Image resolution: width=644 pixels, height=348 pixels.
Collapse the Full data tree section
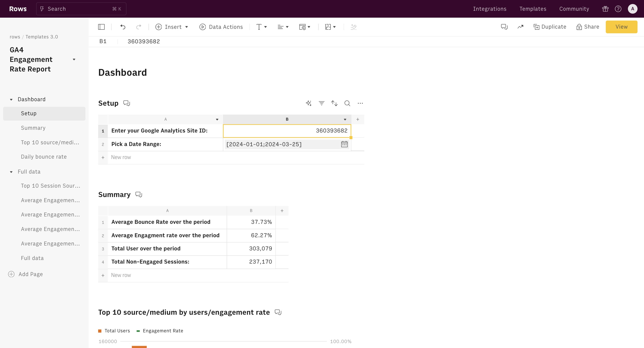(11, 172)
